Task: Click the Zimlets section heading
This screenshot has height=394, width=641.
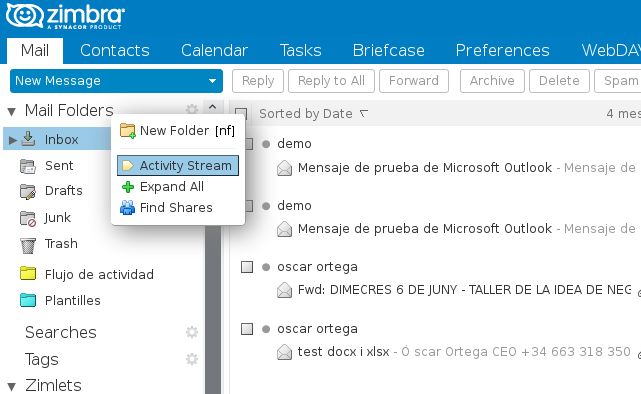Action: click(53, 385)
